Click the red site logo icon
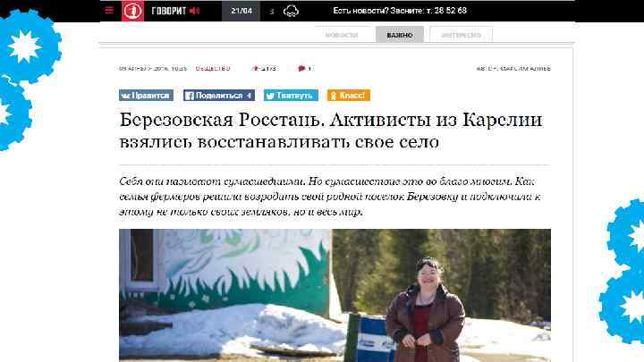Screen dimensions: 644x362 pyautogui.click(x=132, y=11)
